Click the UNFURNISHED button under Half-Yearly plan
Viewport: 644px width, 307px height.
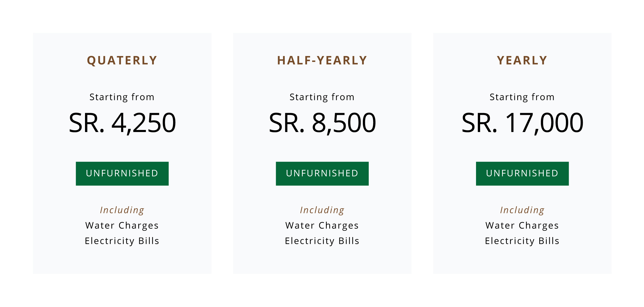(322, 173)
